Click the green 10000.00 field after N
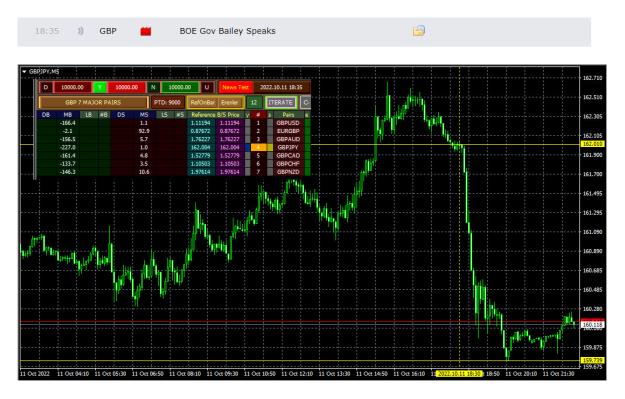The height and width of the screenshot is (399, 625). 180,87
